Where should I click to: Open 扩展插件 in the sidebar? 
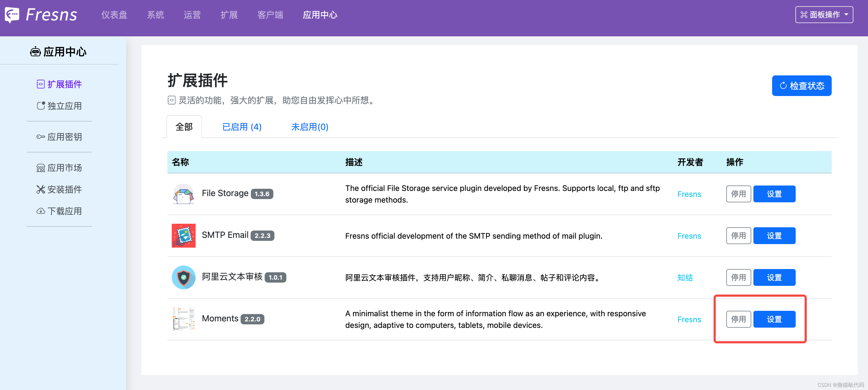coord(59,84)
